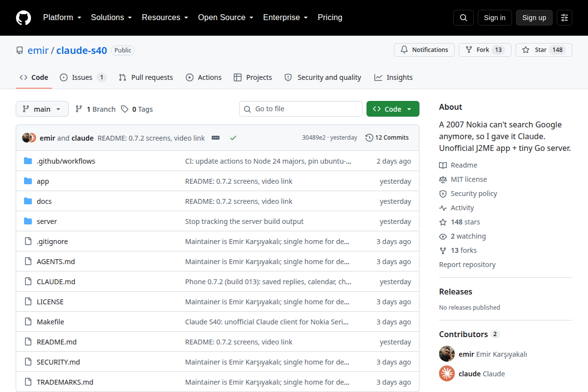Screen dimensions: 588x392
Task: Switch to the Issues tab
Action: (83, 77)
